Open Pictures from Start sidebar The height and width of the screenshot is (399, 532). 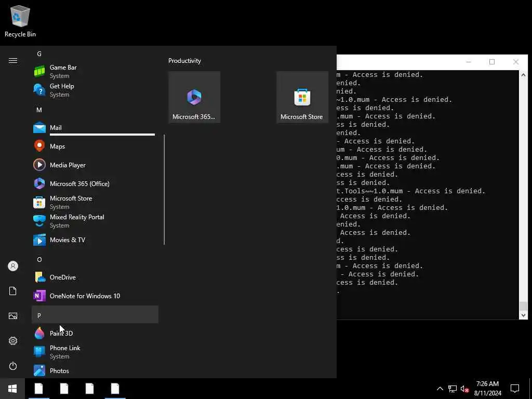13,316
